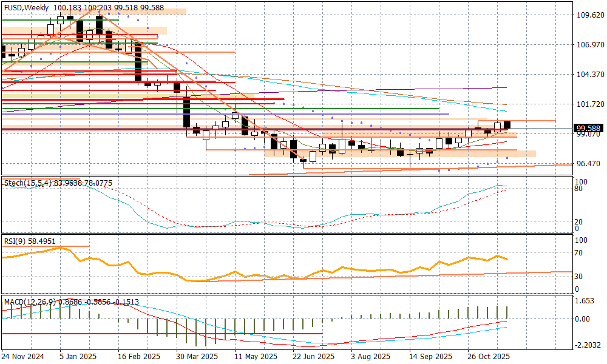Select the 24 Nov 2024 date marker
Viewport: 607px width, 364px height.
(x=23, y=356)
